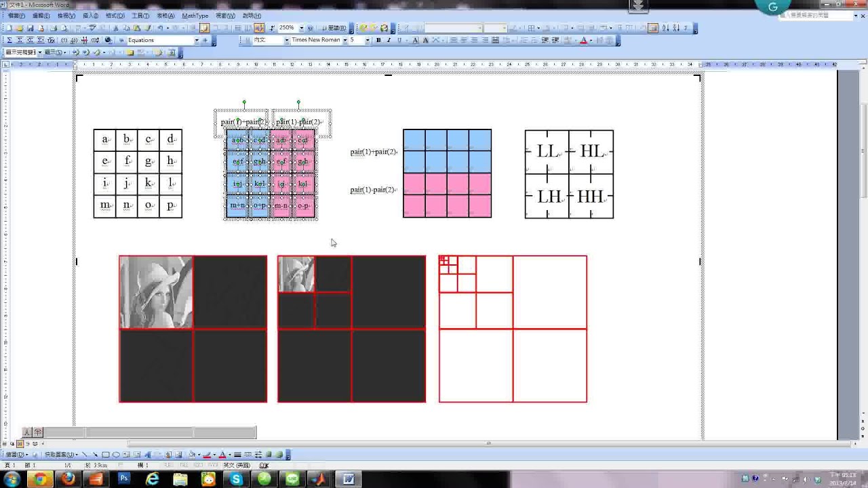Viewport: 868px width, 488px height.
Task: Open the 編輯(E) menu
Action: click(x=41, y=16)
